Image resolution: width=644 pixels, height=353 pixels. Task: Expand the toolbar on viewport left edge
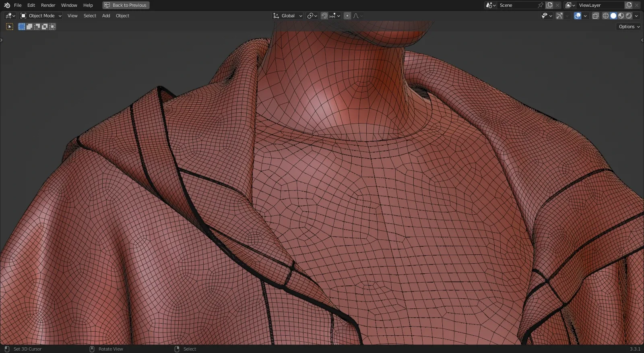pyautogui.click(x=2, y=40)
